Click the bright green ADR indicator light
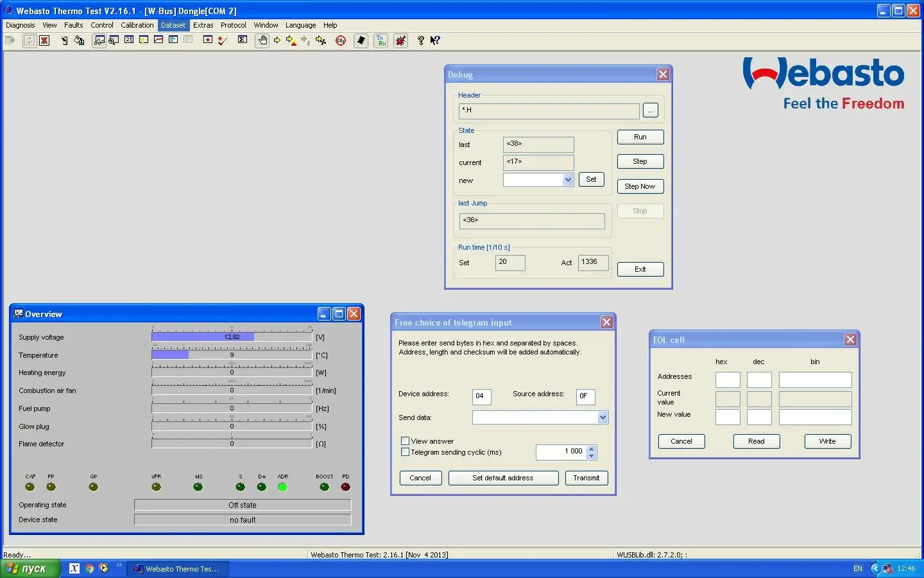This screenshot has height=578, width=924. click(x=282, y=487)
